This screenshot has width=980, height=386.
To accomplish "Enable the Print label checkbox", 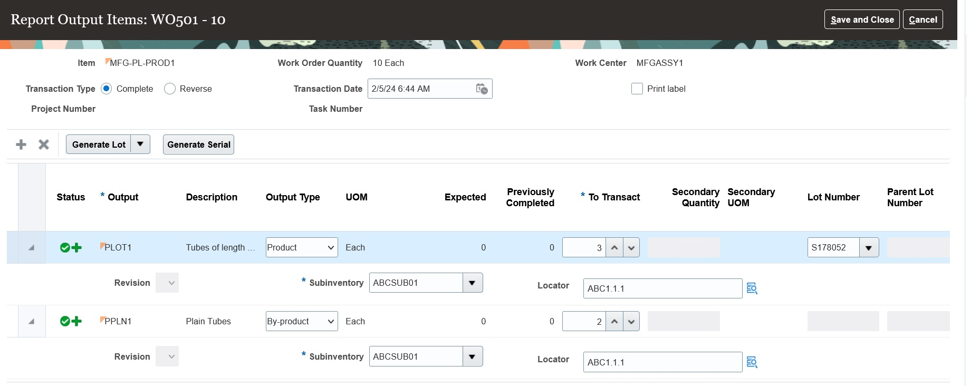I will point(637,89).
